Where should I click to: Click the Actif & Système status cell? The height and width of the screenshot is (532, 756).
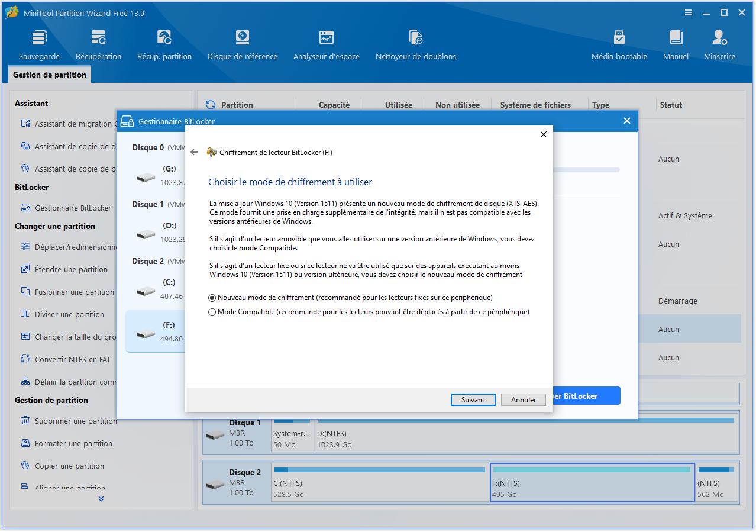(685, 216)
